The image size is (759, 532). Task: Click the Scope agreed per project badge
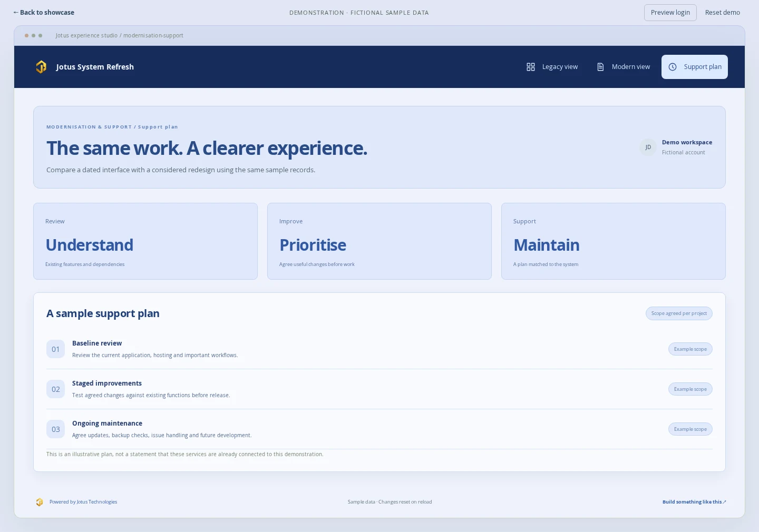coord(679,313)
